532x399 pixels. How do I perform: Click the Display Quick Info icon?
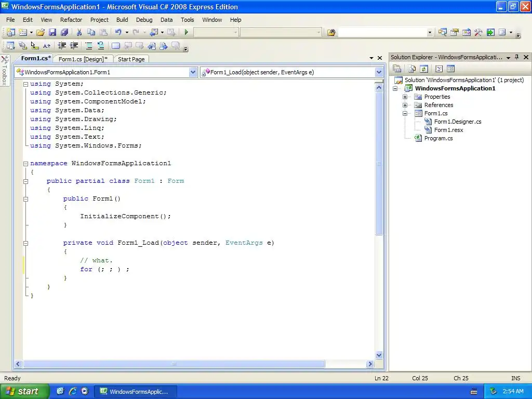click(x=35, y=46)
